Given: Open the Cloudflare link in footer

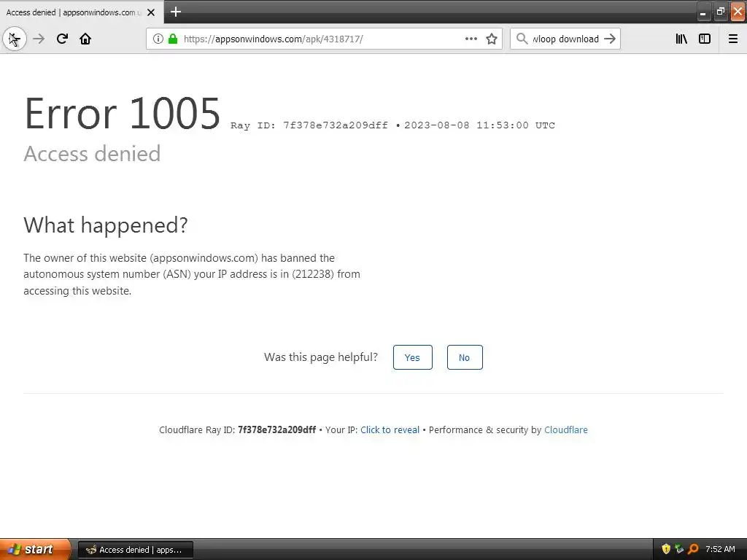Looking at the screenshot, I should tap(566, 430).
